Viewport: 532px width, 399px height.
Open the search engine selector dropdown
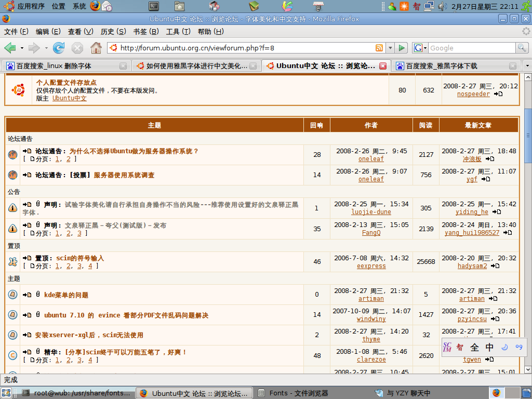tap(420, 48)
